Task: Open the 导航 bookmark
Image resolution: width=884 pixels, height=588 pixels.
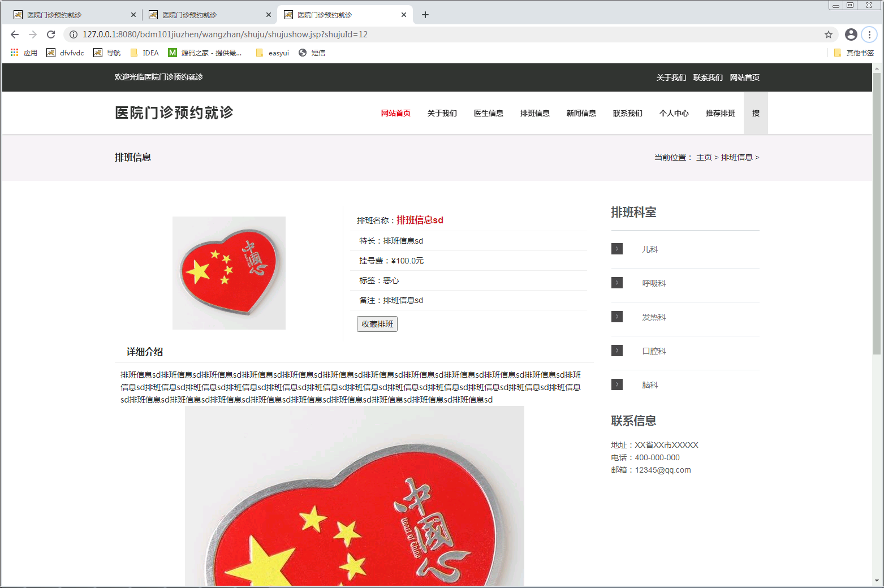Action: point(107,53)
